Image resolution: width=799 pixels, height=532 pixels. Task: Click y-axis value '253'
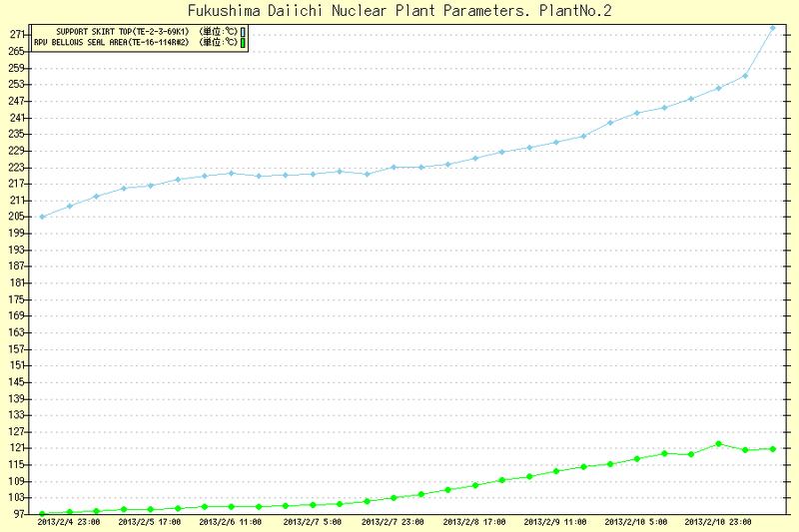[16, 85]
